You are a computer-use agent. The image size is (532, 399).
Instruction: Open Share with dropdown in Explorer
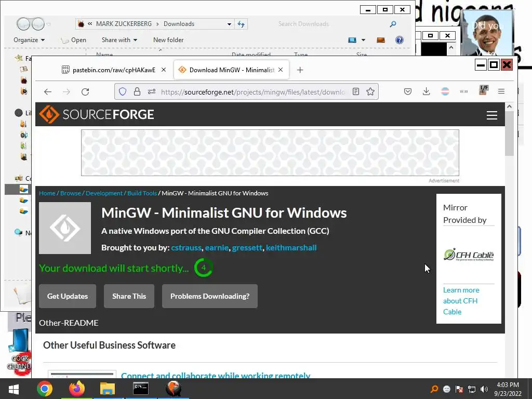119,40
